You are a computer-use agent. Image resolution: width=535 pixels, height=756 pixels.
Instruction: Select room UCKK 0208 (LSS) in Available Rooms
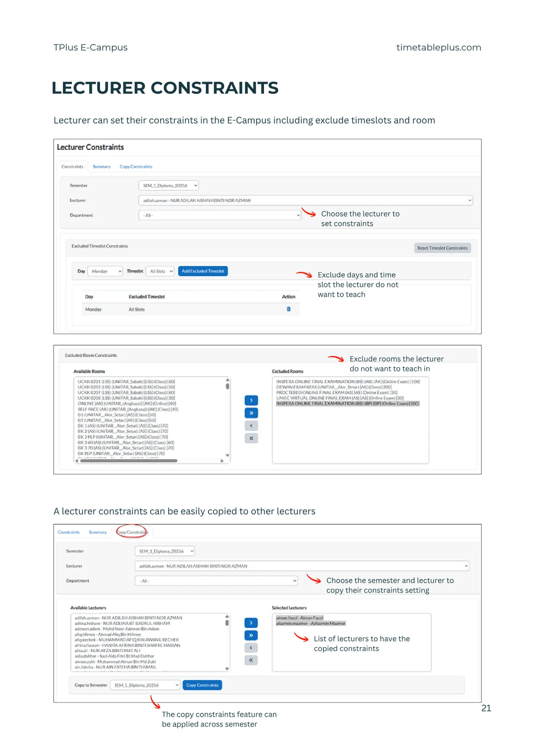(x=126, y=398)
